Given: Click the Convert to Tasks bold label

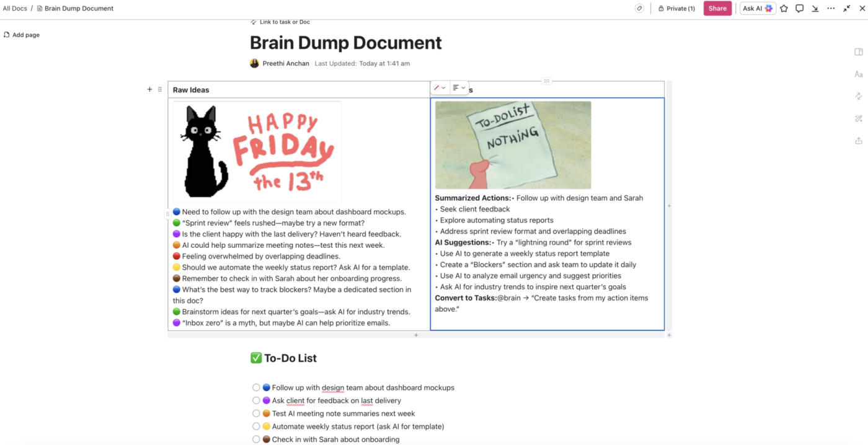Looking at the screenshot, I should pyautogui.click(x=466, y=298).
